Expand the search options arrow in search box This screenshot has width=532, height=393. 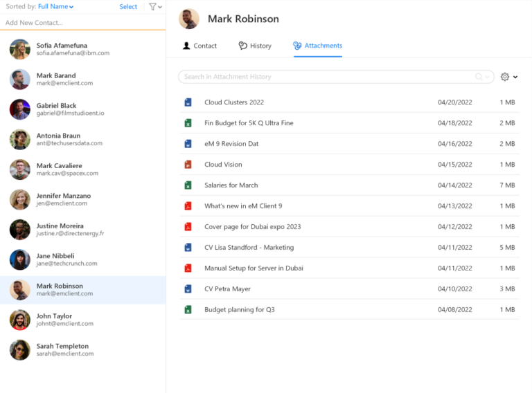pyautogui.click(x=488, y=77)
